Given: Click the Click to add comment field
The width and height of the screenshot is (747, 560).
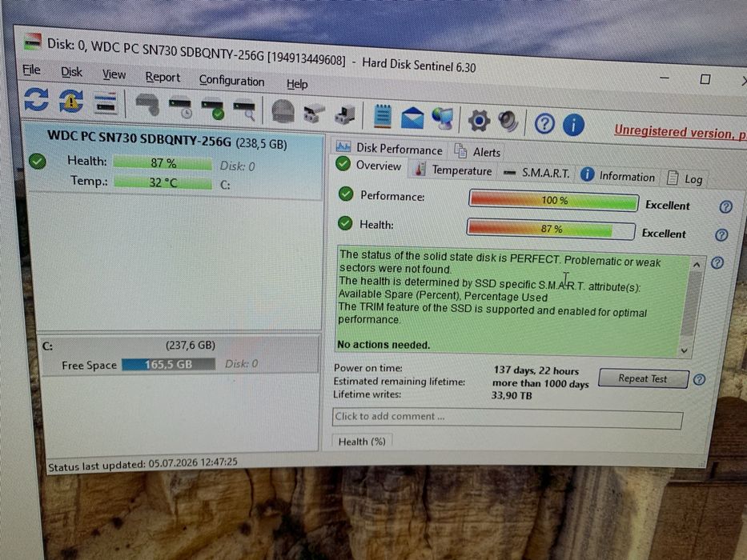Looking at the screenshot, I should pyautogui.click(x=508, y=418).
